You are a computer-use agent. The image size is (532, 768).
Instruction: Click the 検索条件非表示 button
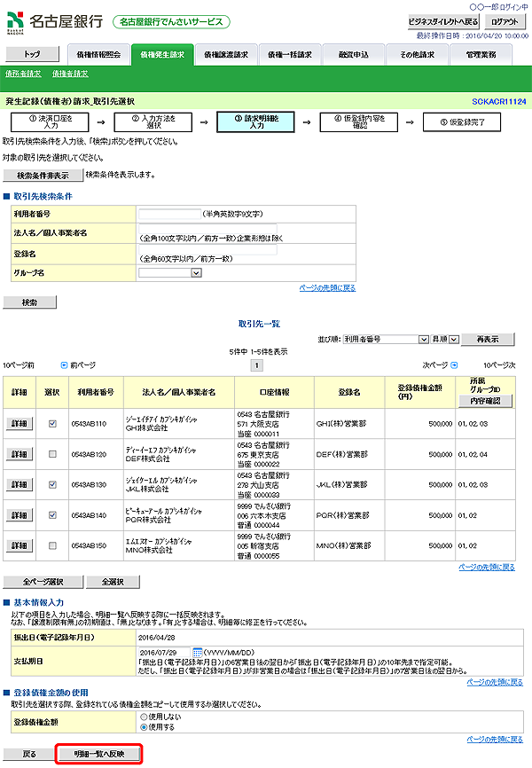pos(43,176)
